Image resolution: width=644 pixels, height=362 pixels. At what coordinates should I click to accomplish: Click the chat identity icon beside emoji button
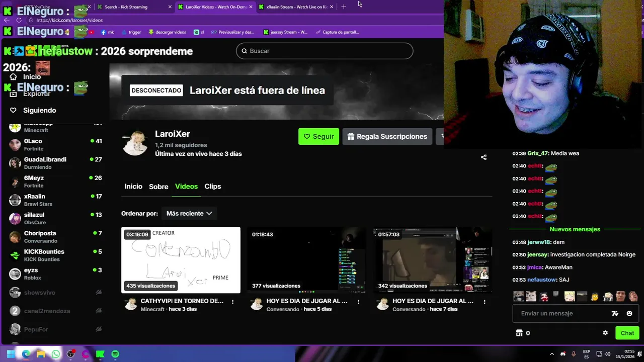point(615,313)
